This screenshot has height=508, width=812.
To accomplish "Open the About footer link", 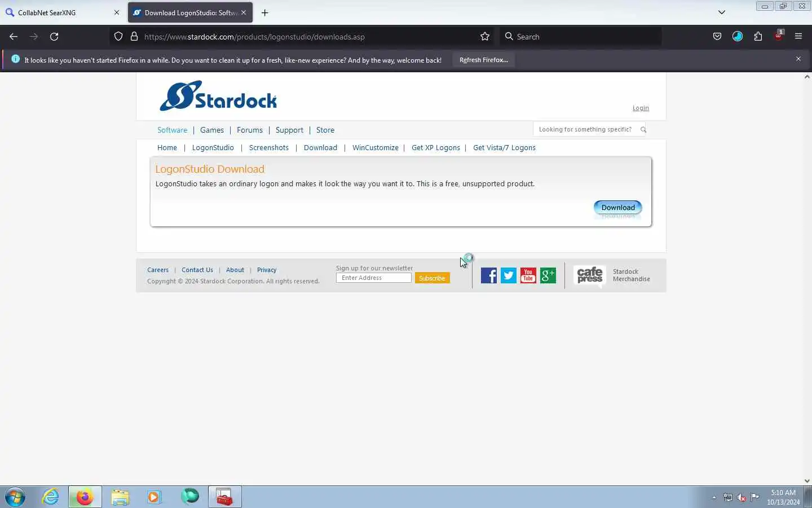I will [x=235, y=270].
